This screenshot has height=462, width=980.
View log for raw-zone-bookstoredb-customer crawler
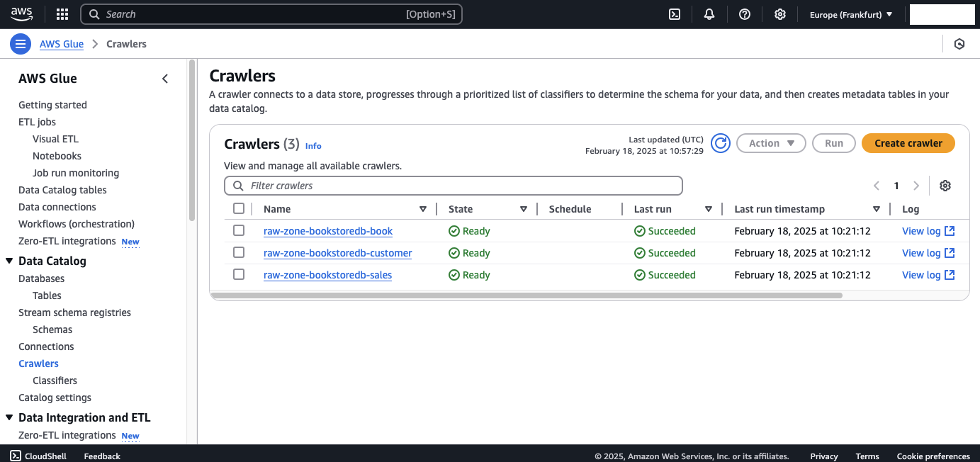[x=923, y=252]
